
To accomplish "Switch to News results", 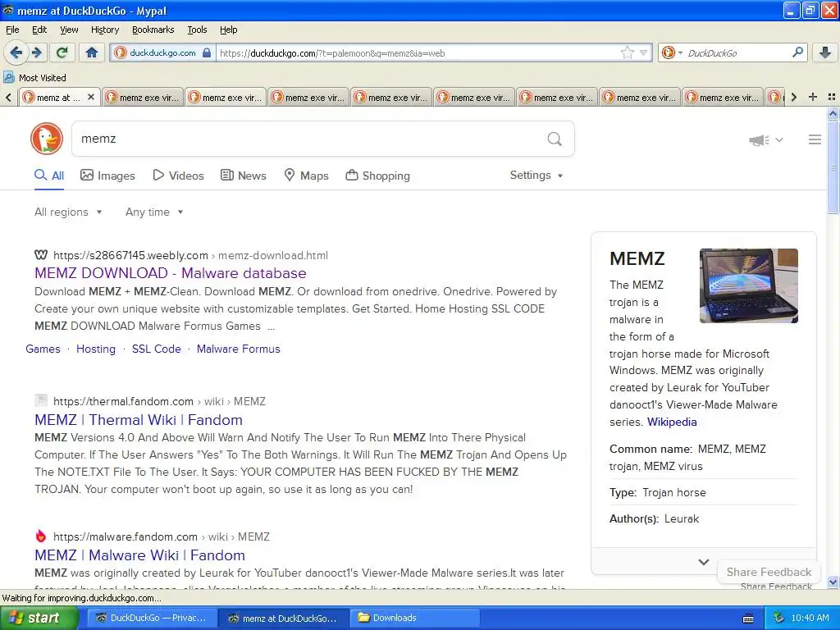I will (x=244, y=176).
